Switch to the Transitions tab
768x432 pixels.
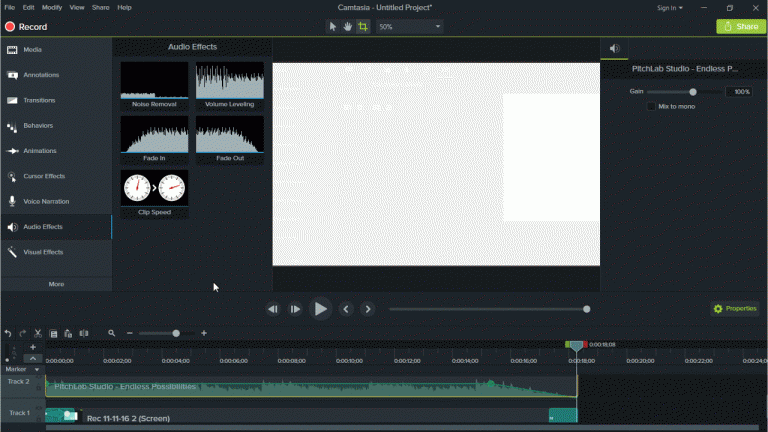tap(41, 100)
